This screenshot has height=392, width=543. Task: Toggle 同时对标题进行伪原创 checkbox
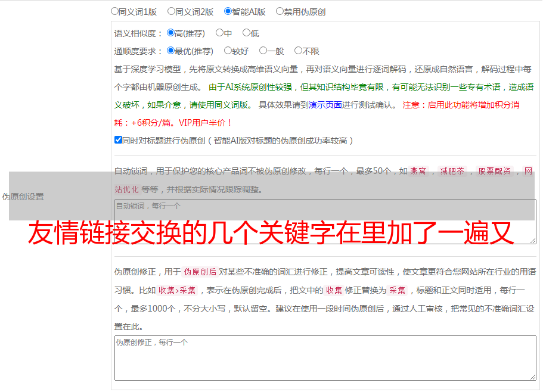coord(118,140)
